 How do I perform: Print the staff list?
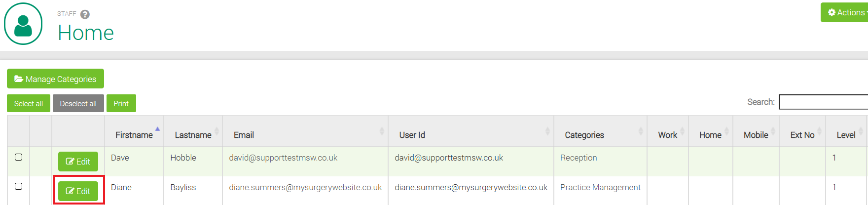121,104
